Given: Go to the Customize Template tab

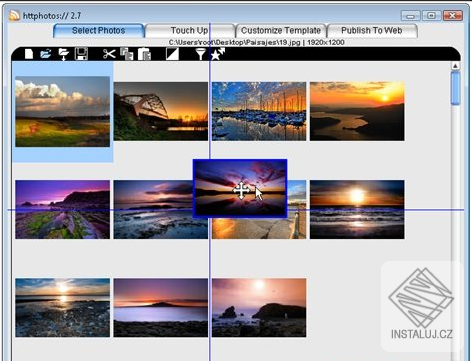Looking at the screenshot, I should point(281,31).
